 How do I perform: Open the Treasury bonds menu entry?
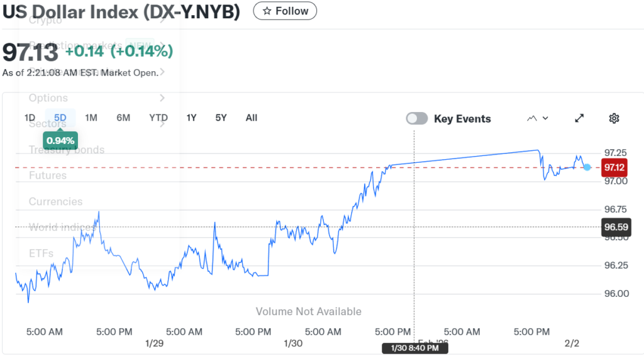(x=67, y=150)
